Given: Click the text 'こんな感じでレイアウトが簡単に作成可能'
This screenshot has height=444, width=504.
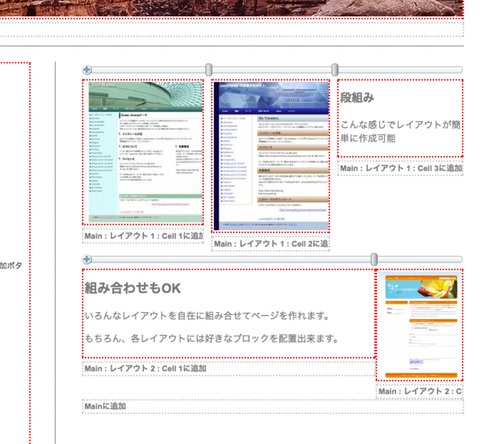Looking at the screenshot, I should 400,131.
